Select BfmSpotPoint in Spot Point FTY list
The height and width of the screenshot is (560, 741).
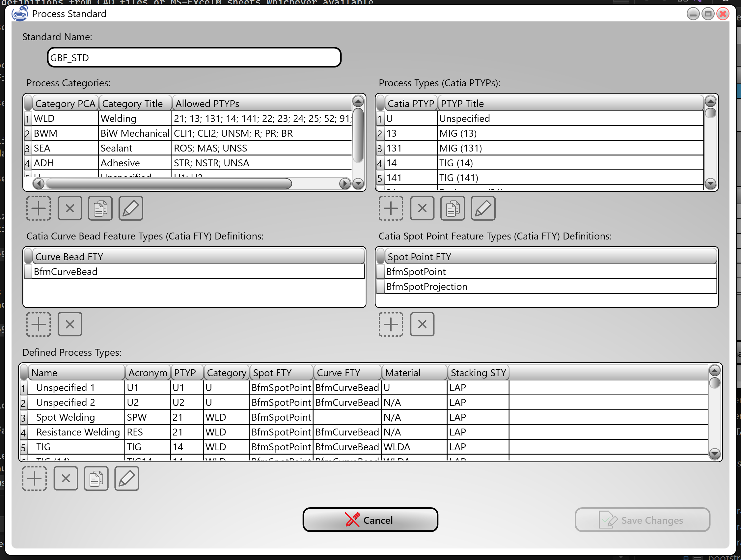click(547, 271)
